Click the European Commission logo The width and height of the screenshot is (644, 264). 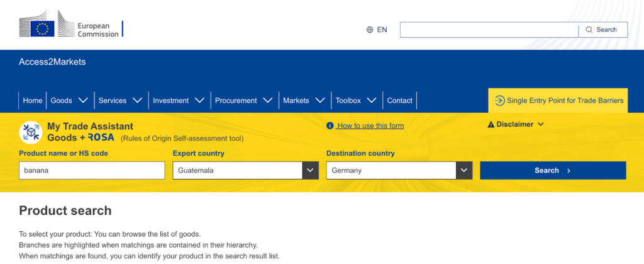click(x=70, y=24)
